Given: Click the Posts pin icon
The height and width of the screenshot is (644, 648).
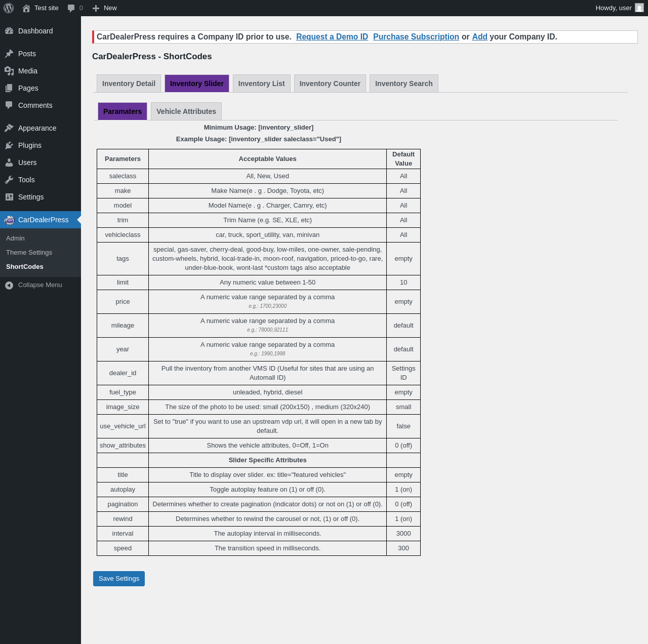Looking at the screenshot, I should pyautogui.click(x=9, y=54).
